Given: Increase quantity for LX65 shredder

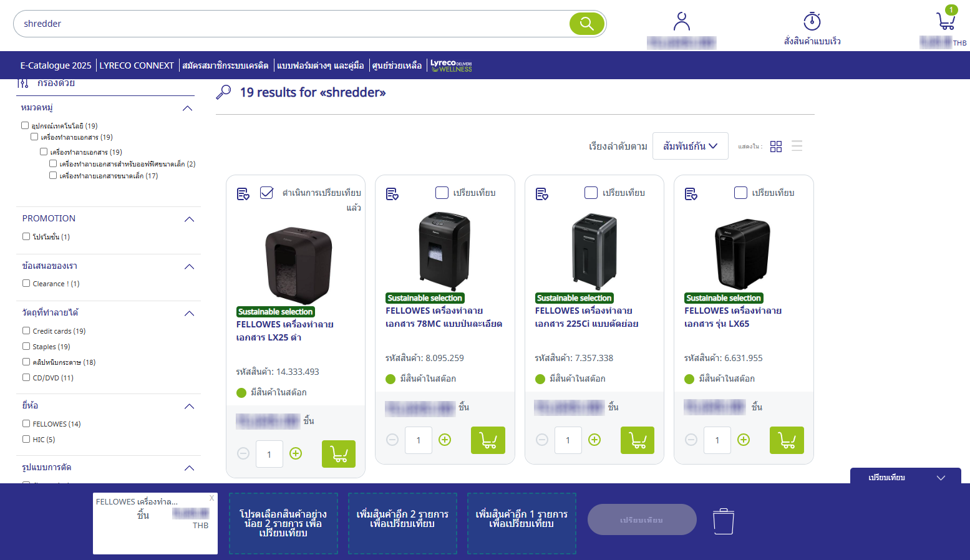Looking at the screenshot, I should [744, 440].
